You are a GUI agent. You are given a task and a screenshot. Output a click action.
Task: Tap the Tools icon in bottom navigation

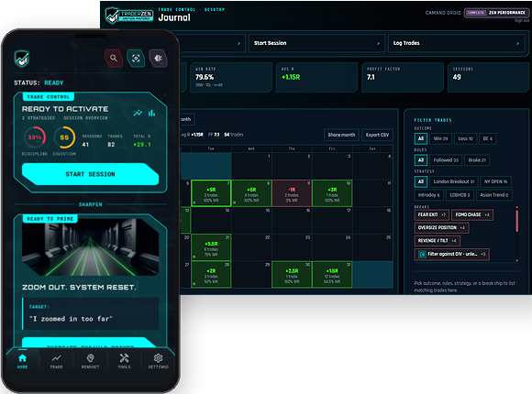click(x=124, y=361)
